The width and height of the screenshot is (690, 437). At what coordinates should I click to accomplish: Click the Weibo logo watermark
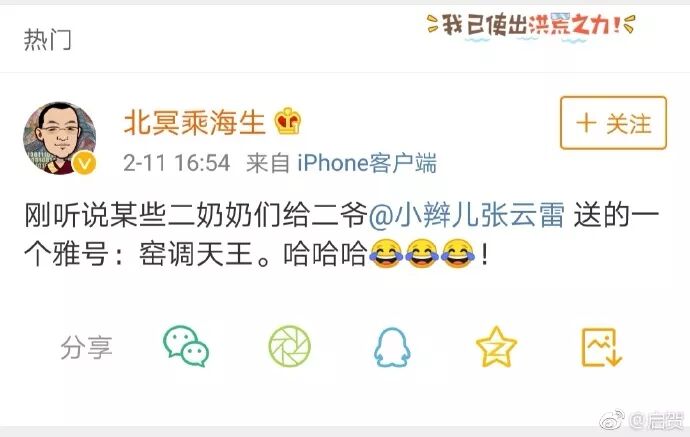click(x=612, y=419)
